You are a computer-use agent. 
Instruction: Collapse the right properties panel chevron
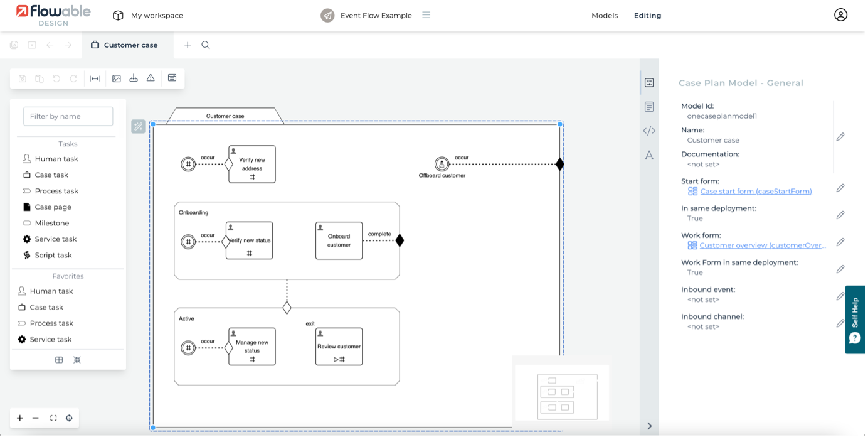point(649,426)
